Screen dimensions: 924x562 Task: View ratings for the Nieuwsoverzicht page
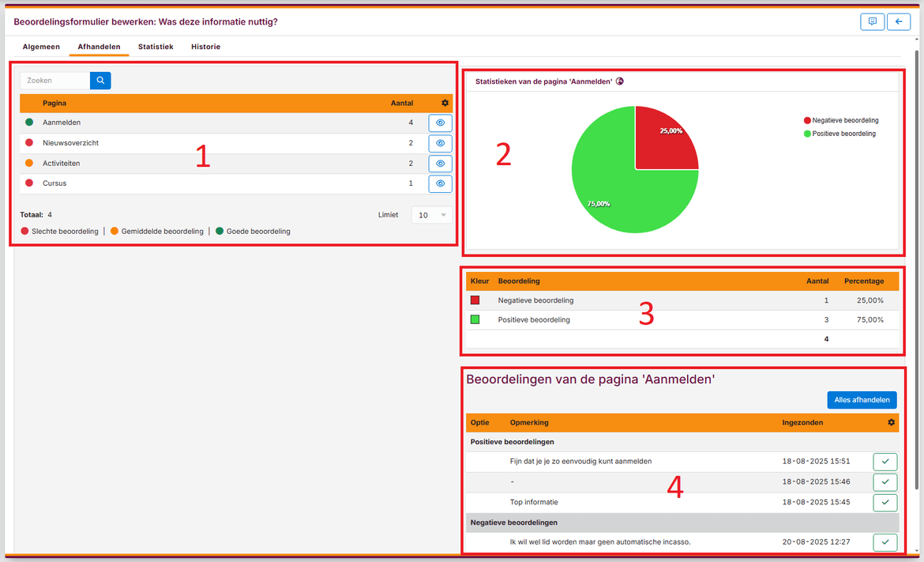[x=440, y=144]
